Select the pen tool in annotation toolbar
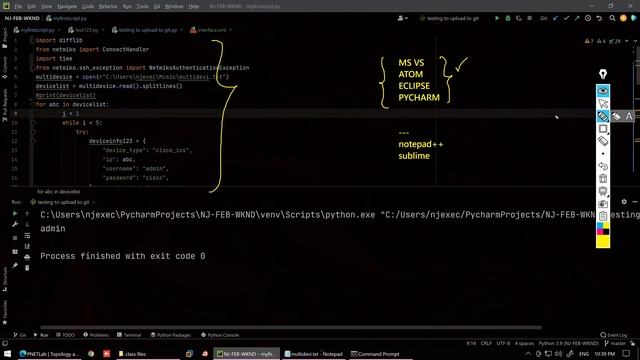 click(x=603, y=116)
